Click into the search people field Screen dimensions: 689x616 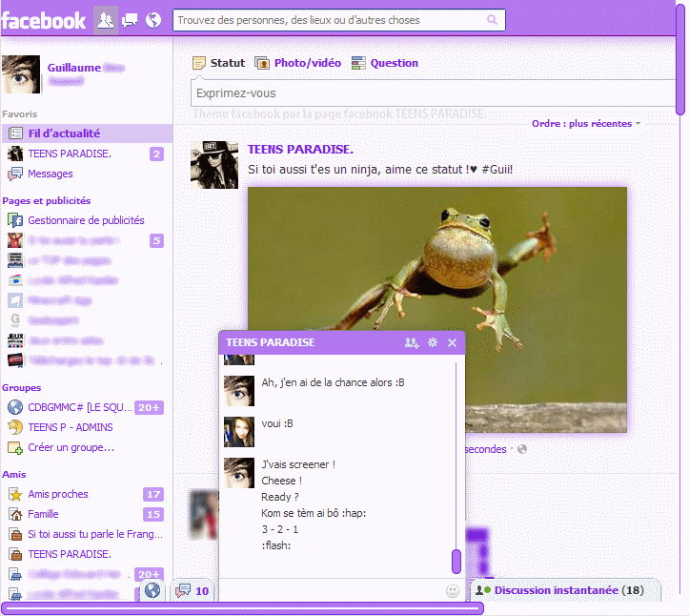click(338, 20)
